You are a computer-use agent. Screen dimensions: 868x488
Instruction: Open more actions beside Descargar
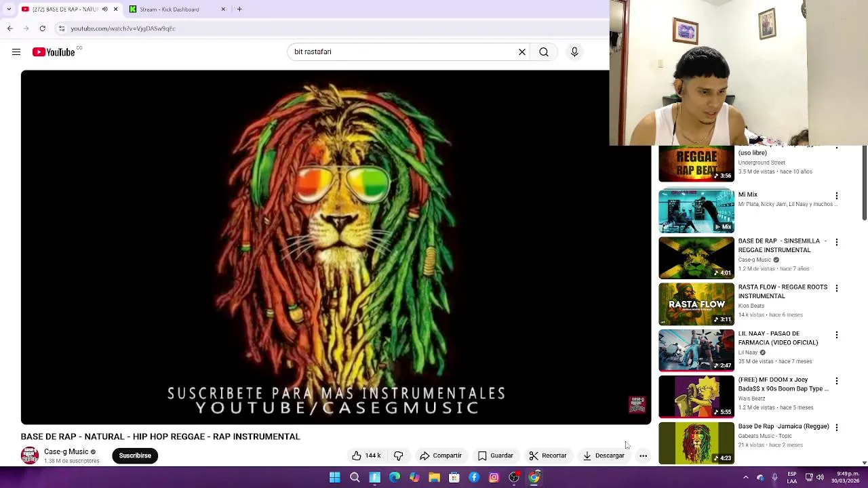click(x=643, y=455)
